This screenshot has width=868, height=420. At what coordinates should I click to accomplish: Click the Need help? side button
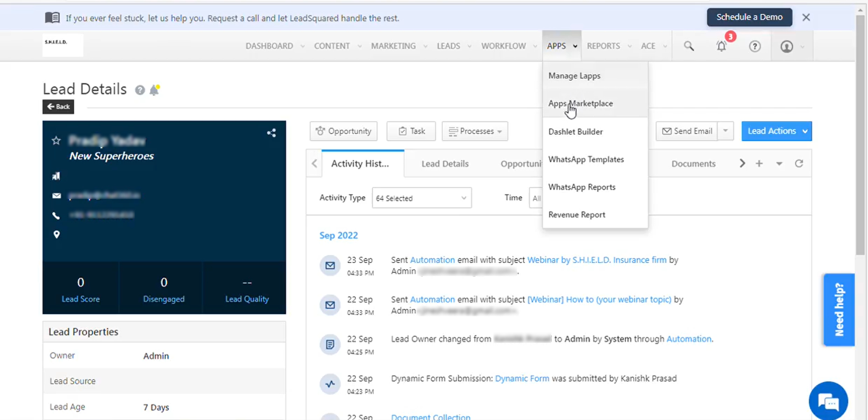pos(839,310)
